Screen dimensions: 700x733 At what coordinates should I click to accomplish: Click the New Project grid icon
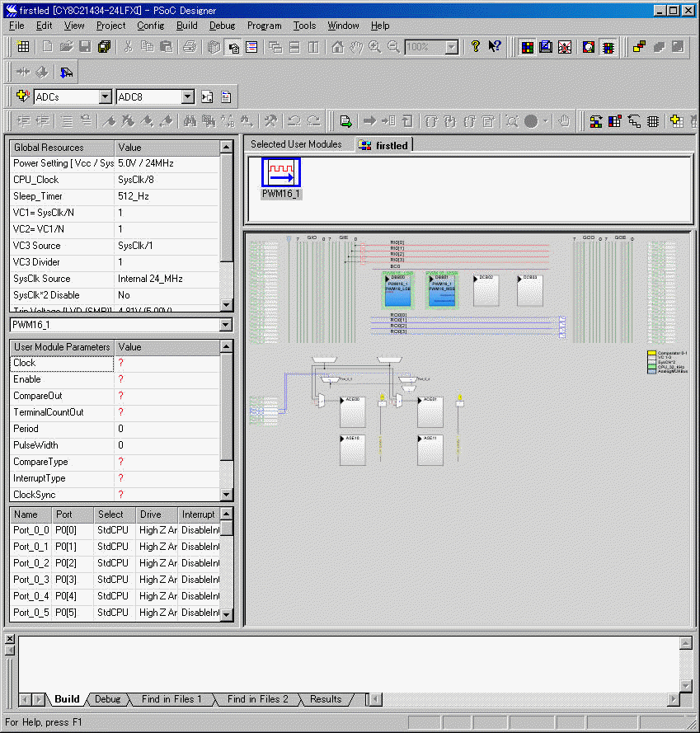tap(22, 47)
